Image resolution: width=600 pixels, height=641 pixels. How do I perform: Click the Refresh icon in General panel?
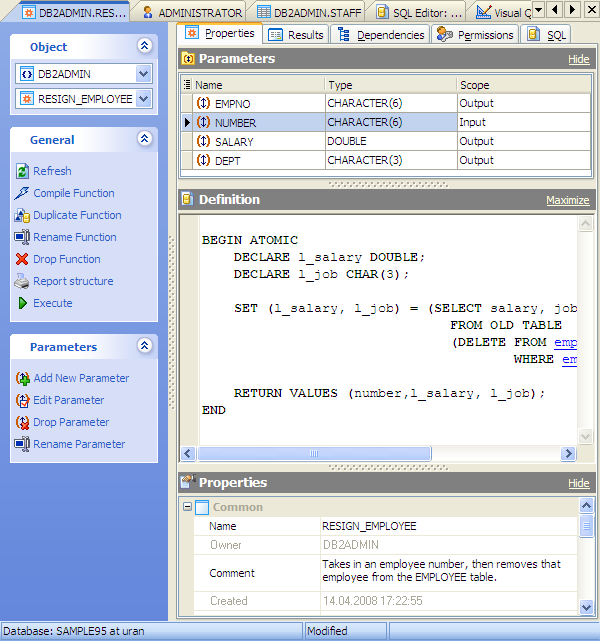(22, 171)
